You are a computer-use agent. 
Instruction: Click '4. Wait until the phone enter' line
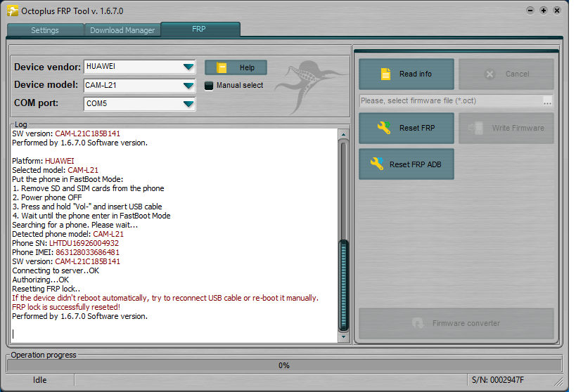(91, 216)
